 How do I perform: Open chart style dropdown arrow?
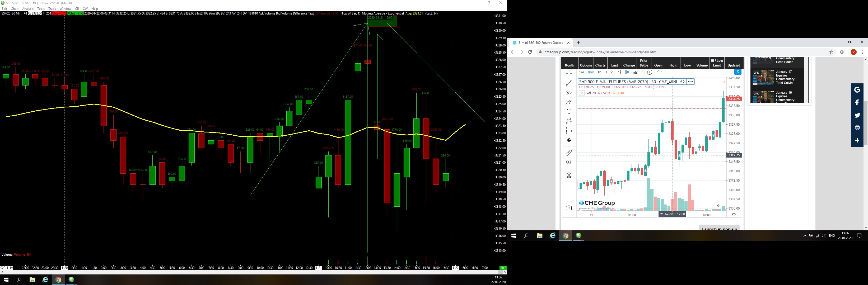[x=642, y=72]
